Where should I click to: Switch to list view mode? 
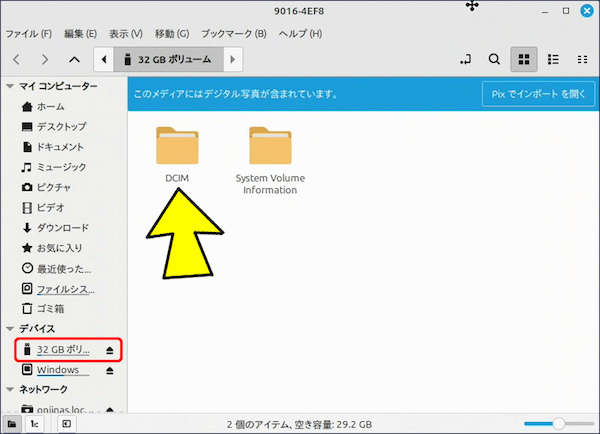coord(553,60)
